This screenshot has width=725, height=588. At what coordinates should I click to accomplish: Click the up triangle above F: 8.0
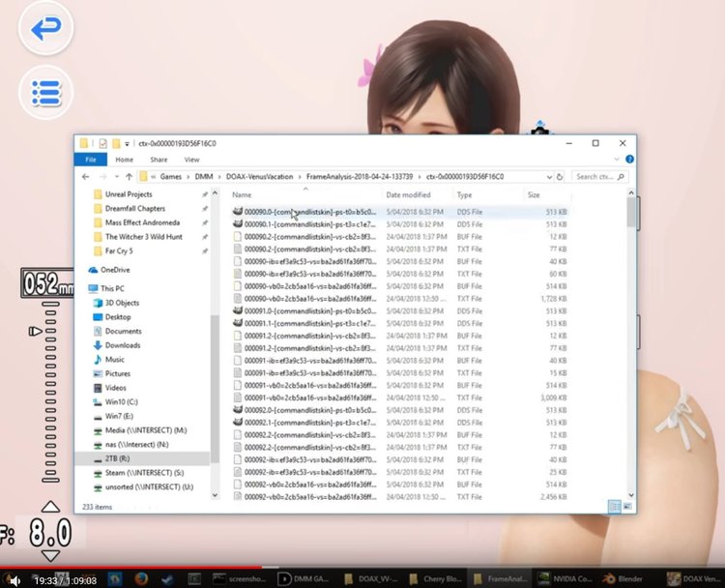pyautogui.click(x=50, y=507)
